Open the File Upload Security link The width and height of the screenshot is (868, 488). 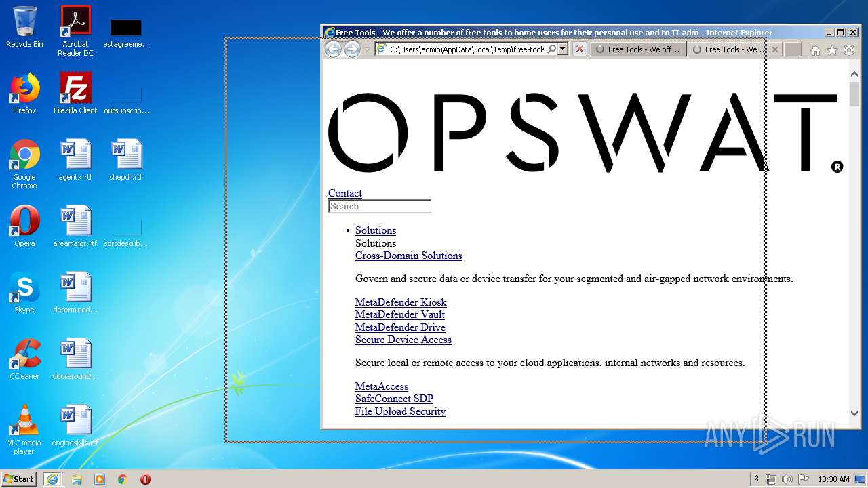400,411
